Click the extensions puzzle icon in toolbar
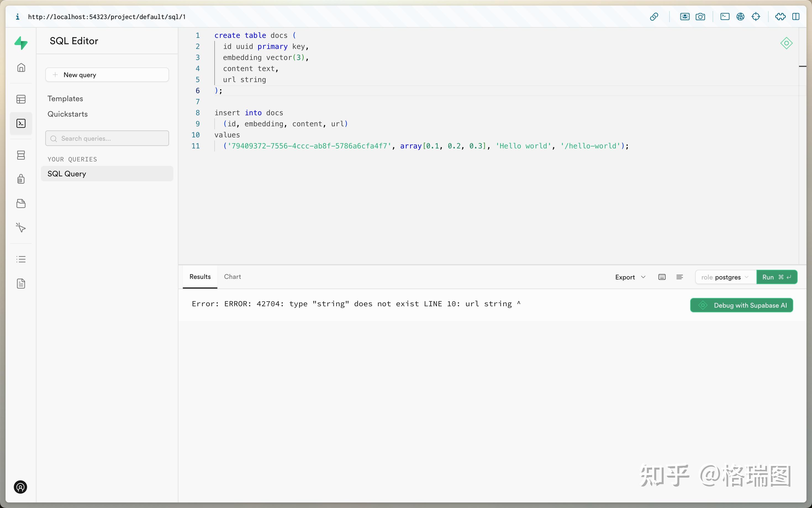This screenshot has width=812, height=508. click(x=780, y=17)
